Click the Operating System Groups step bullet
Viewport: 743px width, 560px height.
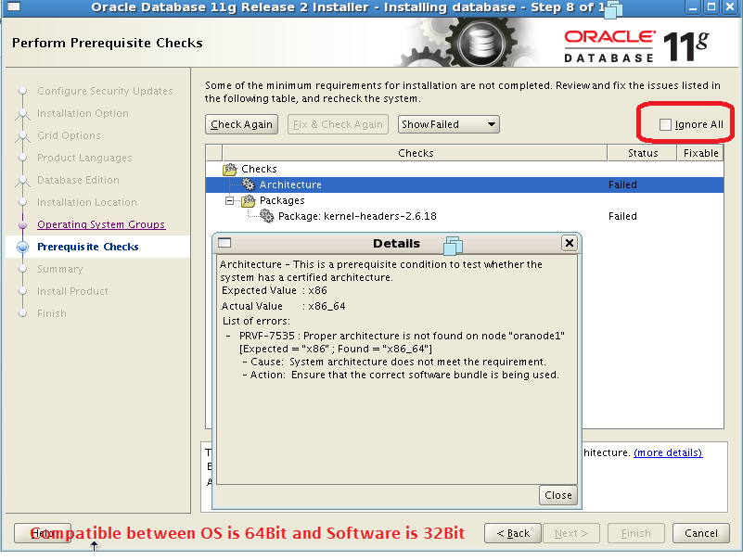click(x=22, y=224)
